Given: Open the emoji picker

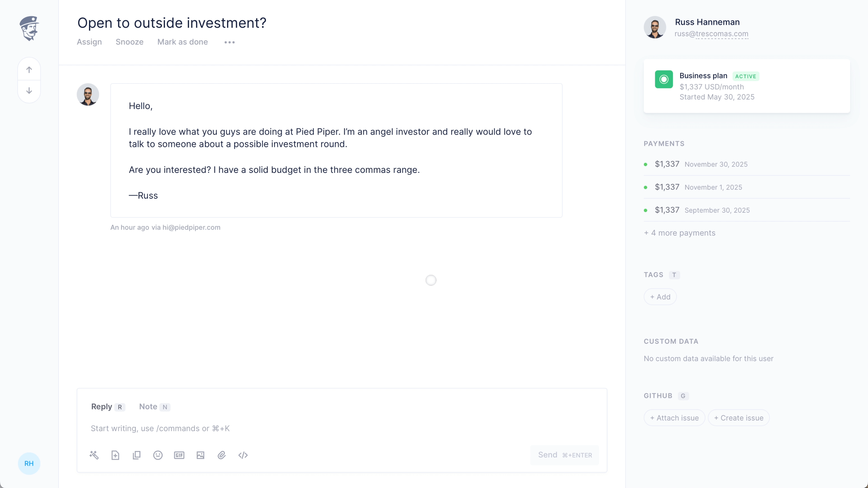Looking at the screenshot, I should pyautogui.click(x=158, y=455).
